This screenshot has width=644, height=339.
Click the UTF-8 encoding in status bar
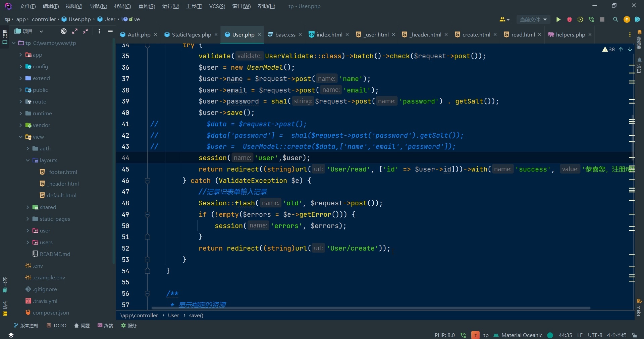point(595,335)
